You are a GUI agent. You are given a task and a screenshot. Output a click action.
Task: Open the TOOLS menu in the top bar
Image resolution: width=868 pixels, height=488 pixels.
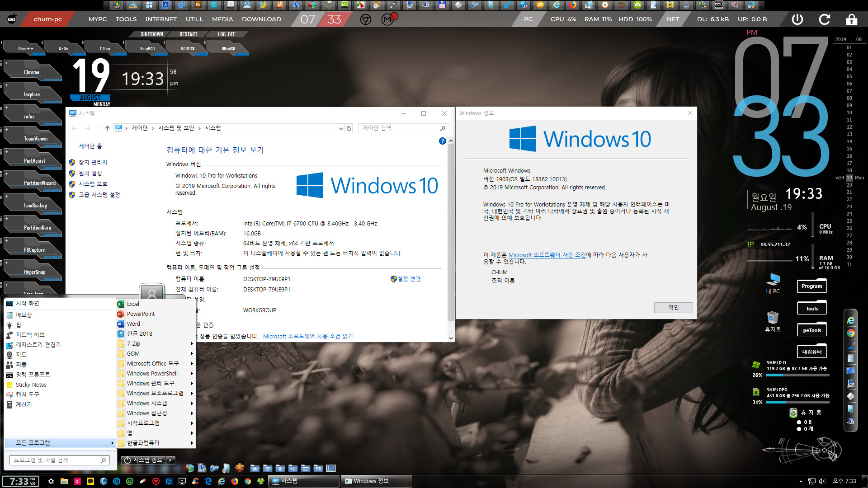[x=126, y=19]
